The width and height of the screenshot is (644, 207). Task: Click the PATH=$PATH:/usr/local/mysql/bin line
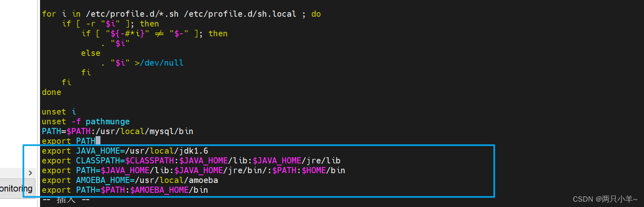[x=117, y=131]
